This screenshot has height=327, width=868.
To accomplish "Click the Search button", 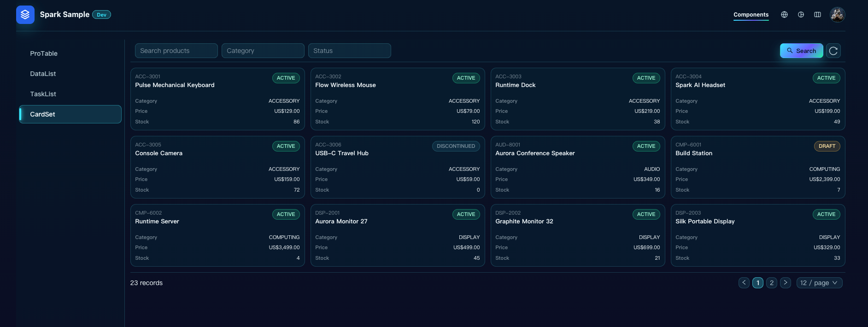I will pyautogui.click(x=801, y=51).
